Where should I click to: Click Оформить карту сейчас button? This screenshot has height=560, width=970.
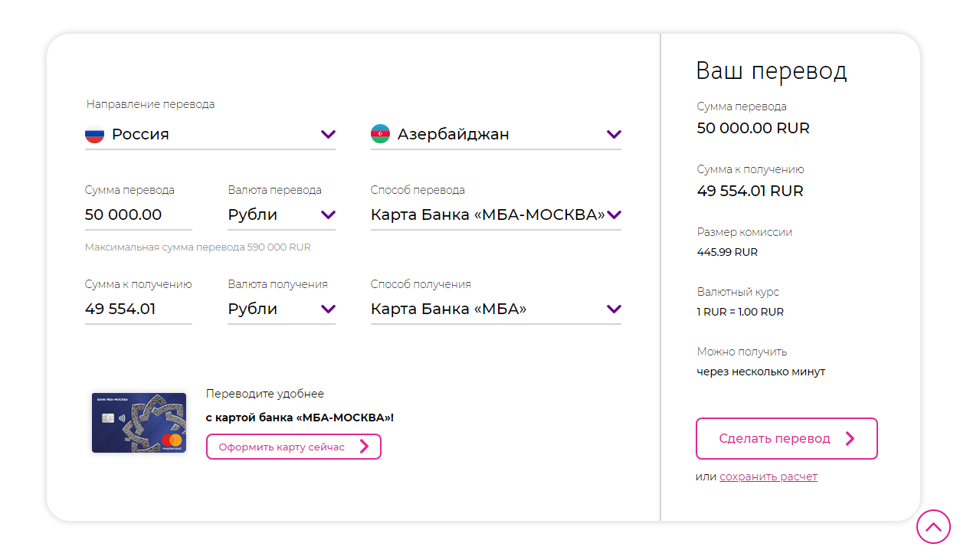click(x=293, y=447)
